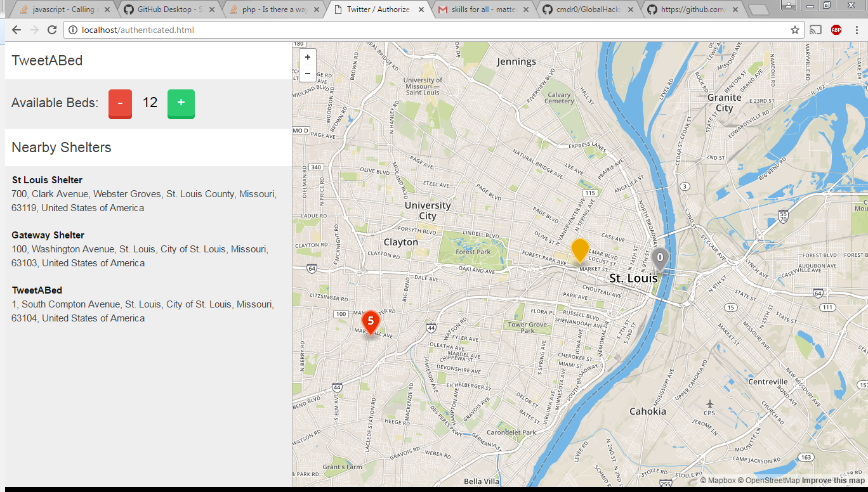The height and width of the screenshot is (492, 868).
Task: Decrease available beds with the red minus button
Action: [x=120, y=104]
